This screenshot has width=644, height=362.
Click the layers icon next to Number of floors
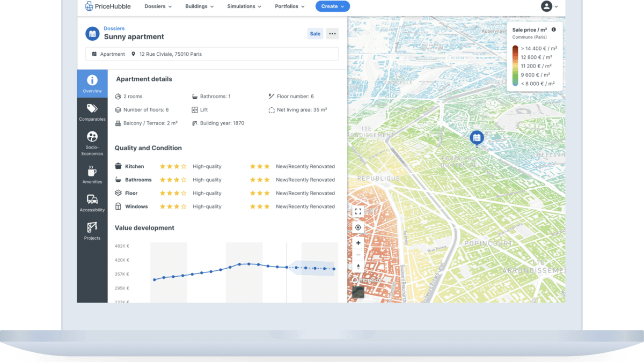click(x=119, y=110)
